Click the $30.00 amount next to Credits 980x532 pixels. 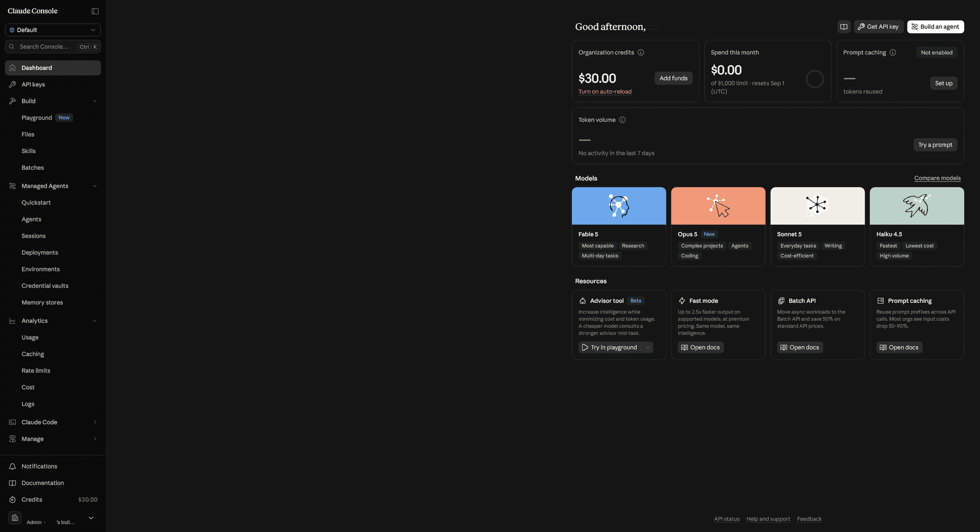[x=88, y=500]
